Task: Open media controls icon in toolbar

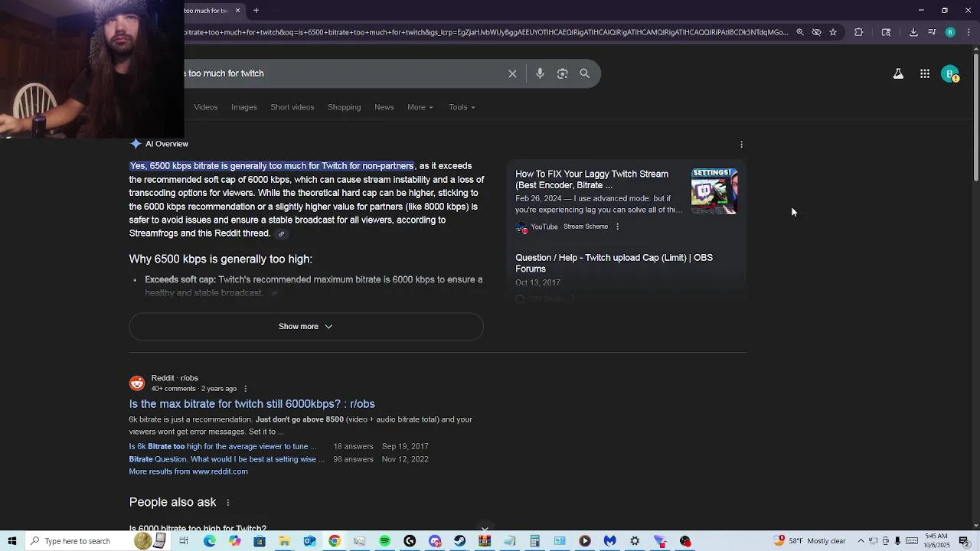Action: click(x=932, y=32)
